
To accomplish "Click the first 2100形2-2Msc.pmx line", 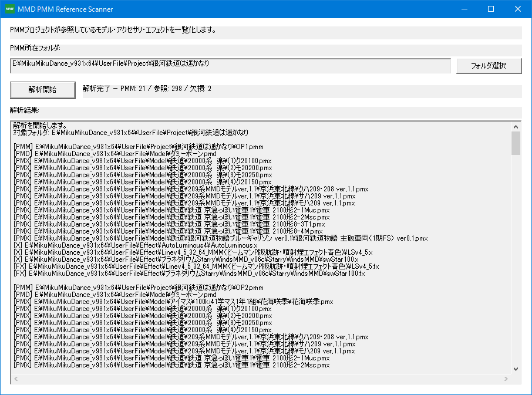I will pos(171,217).
